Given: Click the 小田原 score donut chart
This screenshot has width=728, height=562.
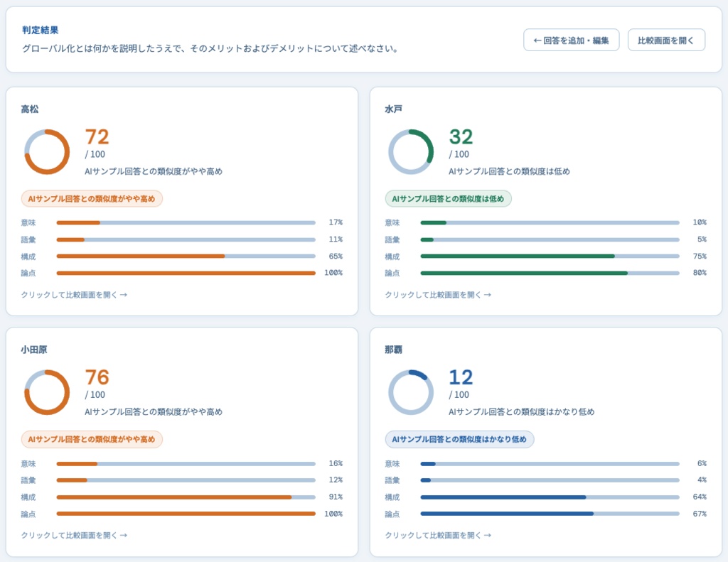Looking at the screenshot, I should coord(47,392).
